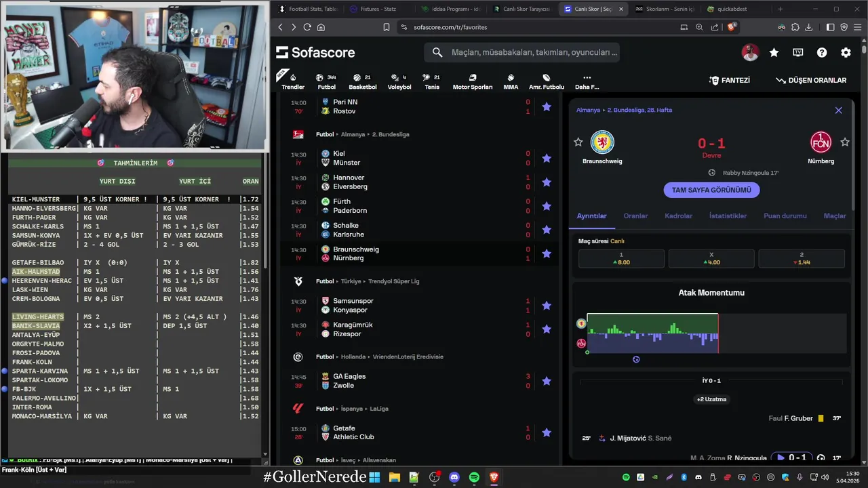Open the Brave main menu
The image size is (868, 488).
(858, 27)
